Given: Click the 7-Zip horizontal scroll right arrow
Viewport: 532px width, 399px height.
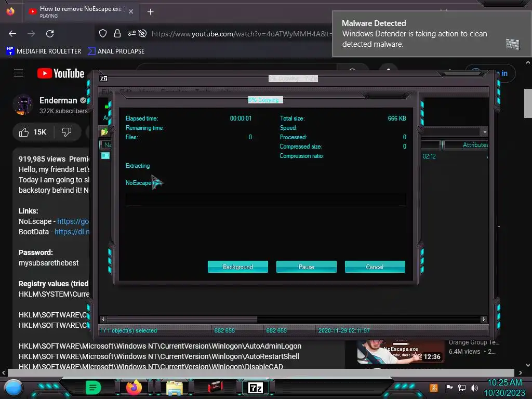Looking at the screenshot, I should click(484, 320).
